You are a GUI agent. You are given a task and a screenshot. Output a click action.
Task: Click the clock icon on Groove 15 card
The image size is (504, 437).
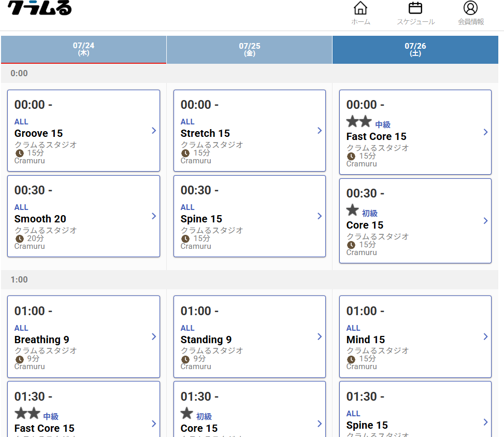tap(20, 153)
